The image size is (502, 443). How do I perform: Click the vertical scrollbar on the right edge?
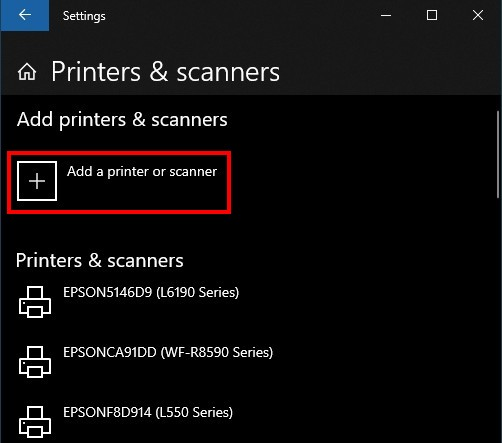(x=499, y=155)
